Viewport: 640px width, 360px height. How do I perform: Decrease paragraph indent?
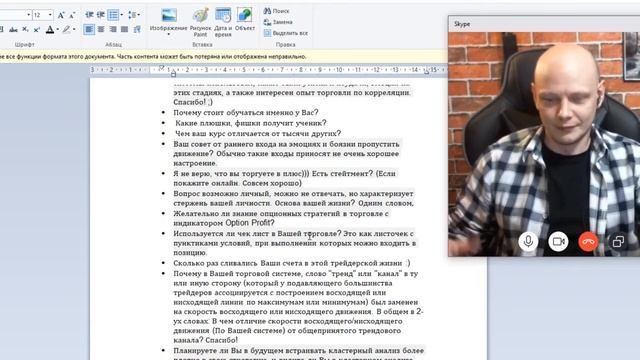[x=89, y=15]
